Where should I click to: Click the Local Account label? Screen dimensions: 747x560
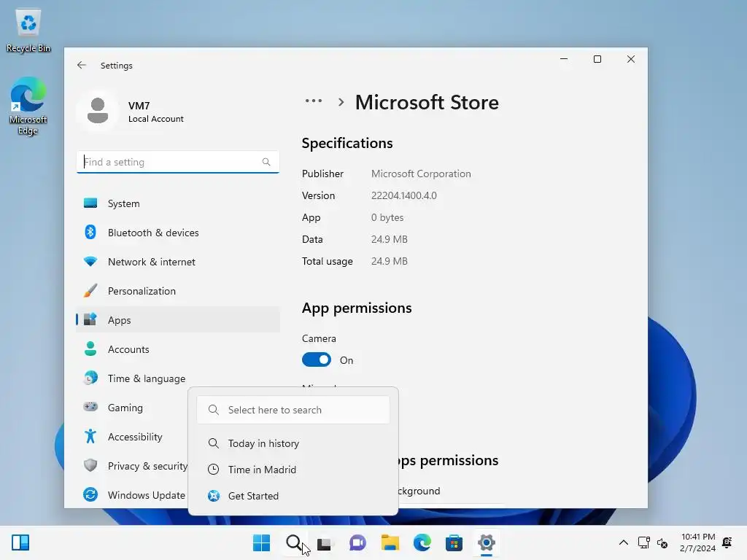click(156, 119)
